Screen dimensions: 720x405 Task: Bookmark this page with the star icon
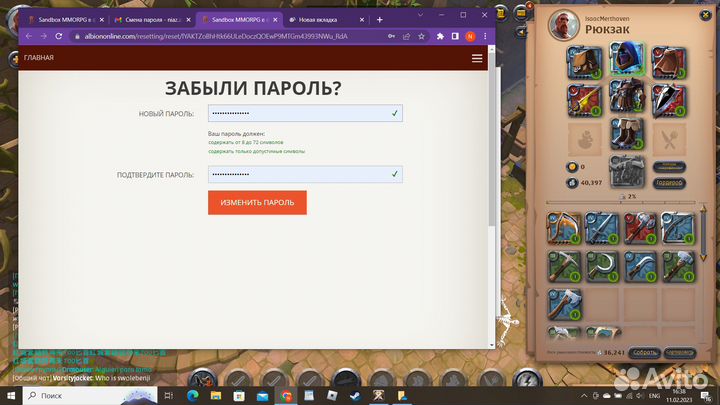point(421,36)
